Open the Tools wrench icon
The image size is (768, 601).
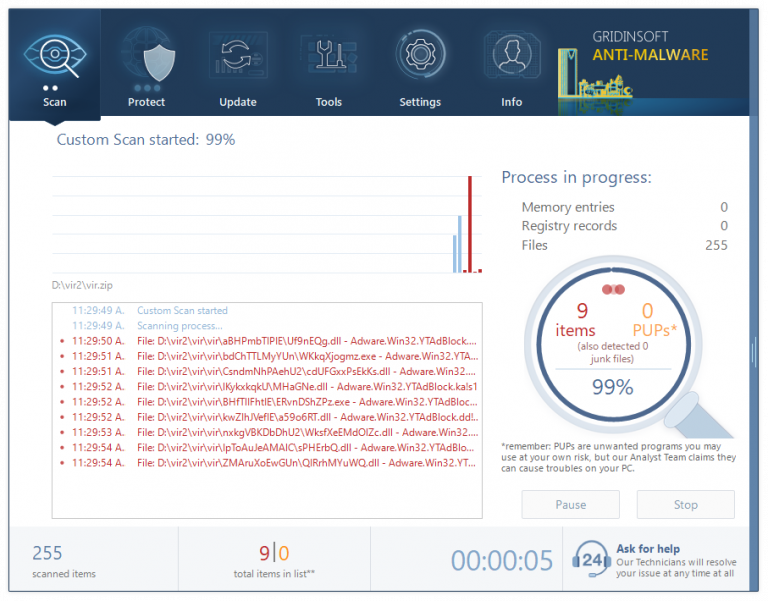click(x=328, y=60)
